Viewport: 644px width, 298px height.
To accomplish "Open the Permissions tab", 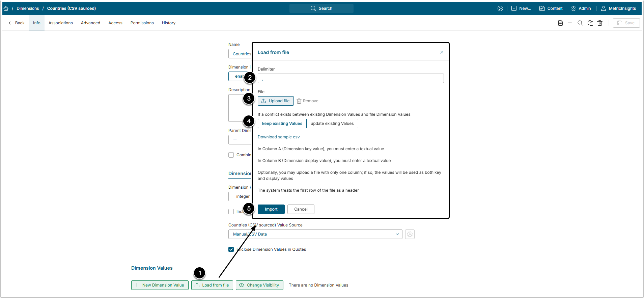I will tap(142, 23).
